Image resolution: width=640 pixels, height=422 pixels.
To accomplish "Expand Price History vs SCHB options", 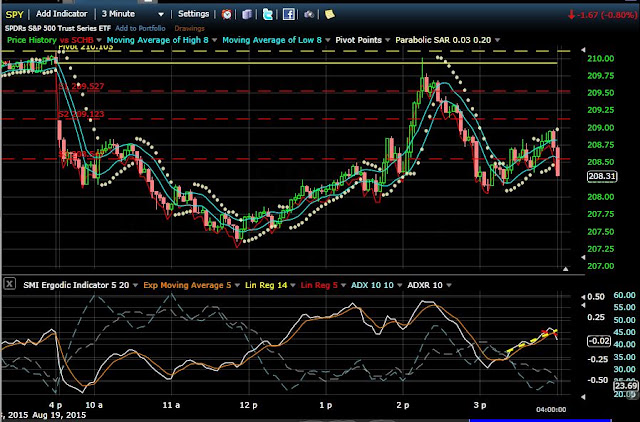I will [99, 40].
